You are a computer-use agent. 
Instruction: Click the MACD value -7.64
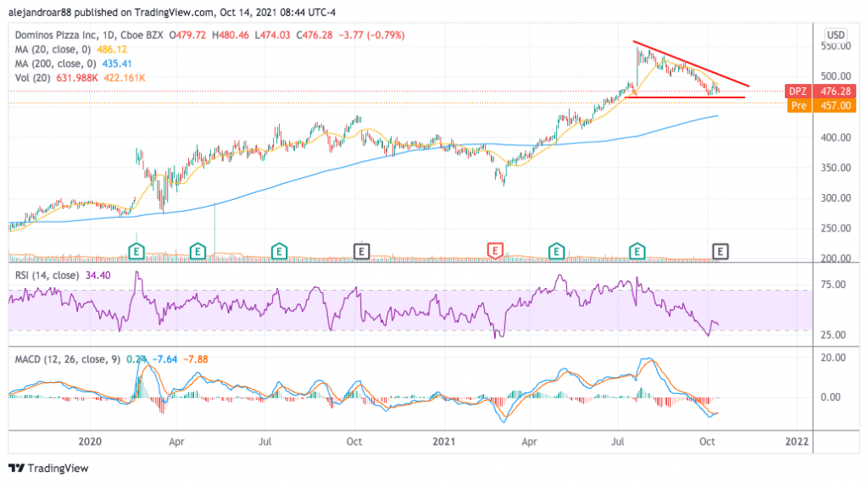(x=165, y=359)
